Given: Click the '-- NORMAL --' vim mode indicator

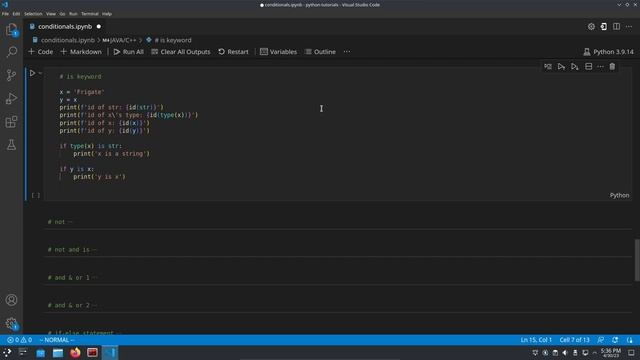Looking at the screenshot, I should click(57, 340).
